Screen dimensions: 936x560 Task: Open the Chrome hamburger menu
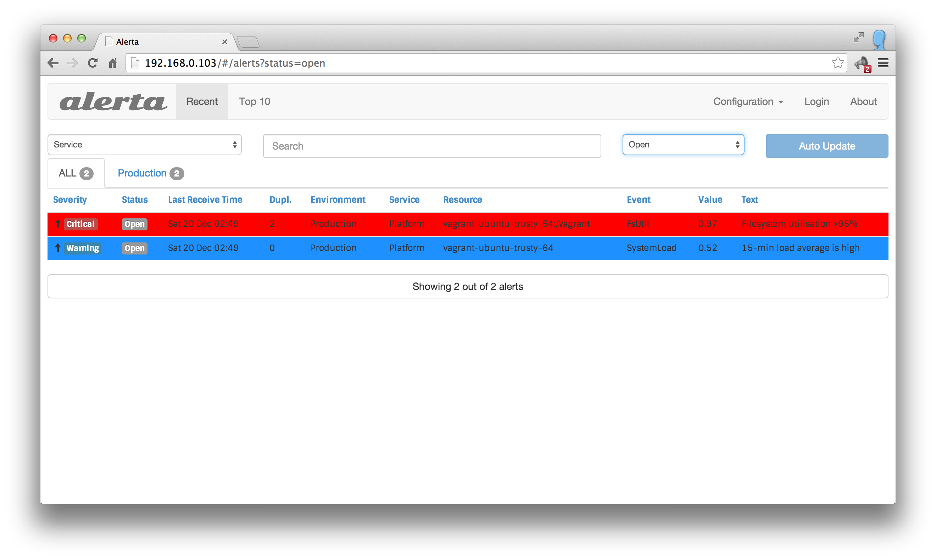point(883,63)
